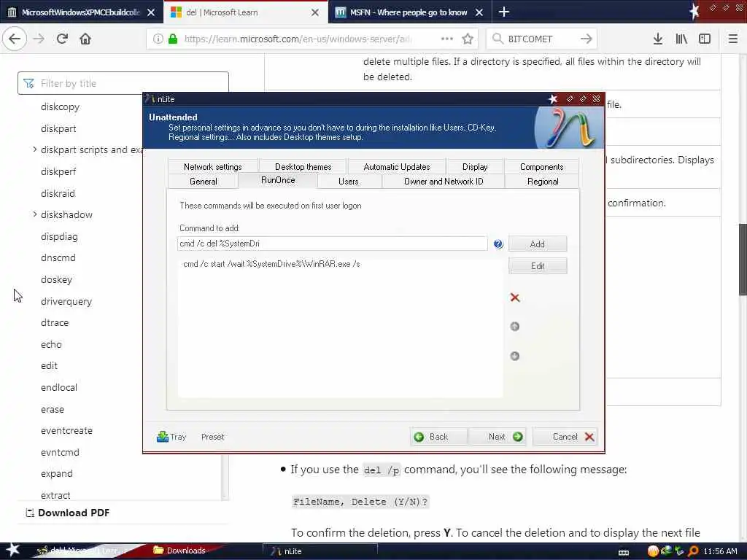Close the del Microsoft Learn tab
This screenshot has width=747, height=560.
click(x=315, y=12)
